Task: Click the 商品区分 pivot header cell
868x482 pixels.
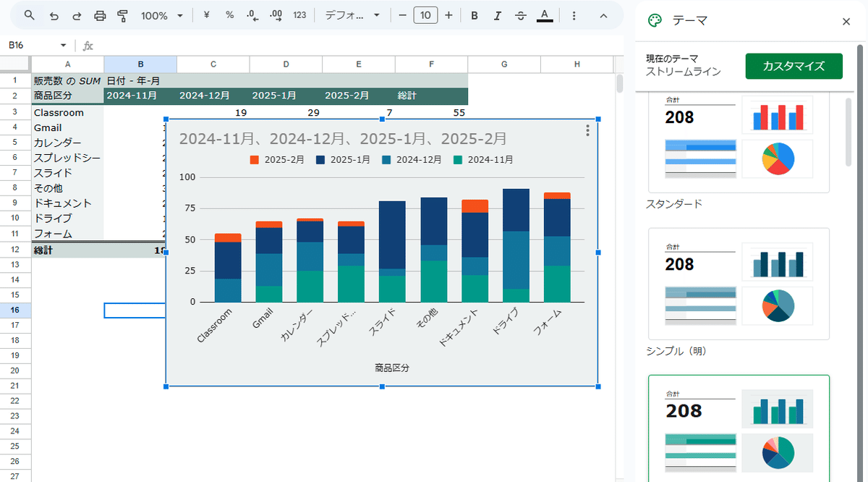Action: (67, 95)
